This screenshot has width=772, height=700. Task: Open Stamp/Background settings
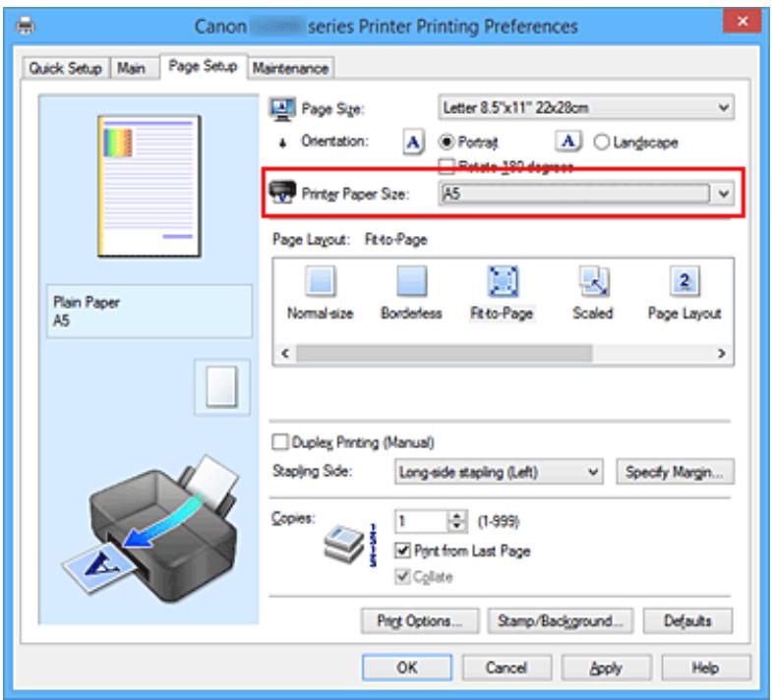561,621
